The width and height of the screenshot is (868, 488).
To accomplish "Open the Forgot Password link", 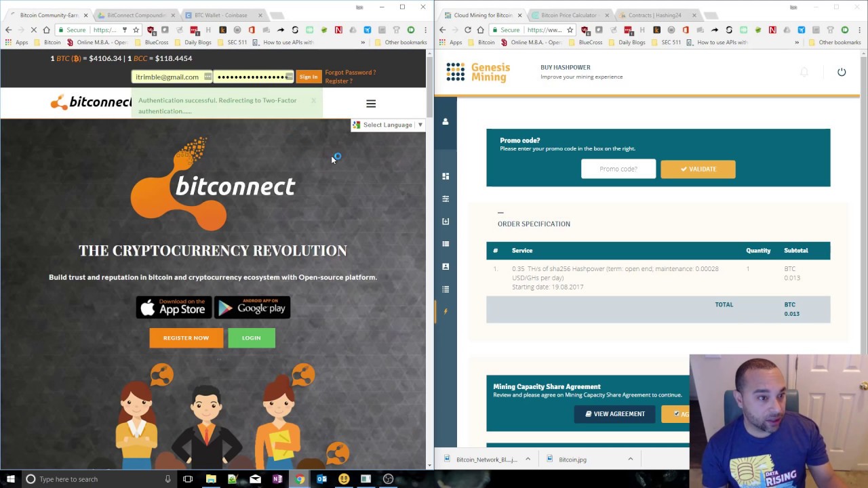I will pos(350,72).
